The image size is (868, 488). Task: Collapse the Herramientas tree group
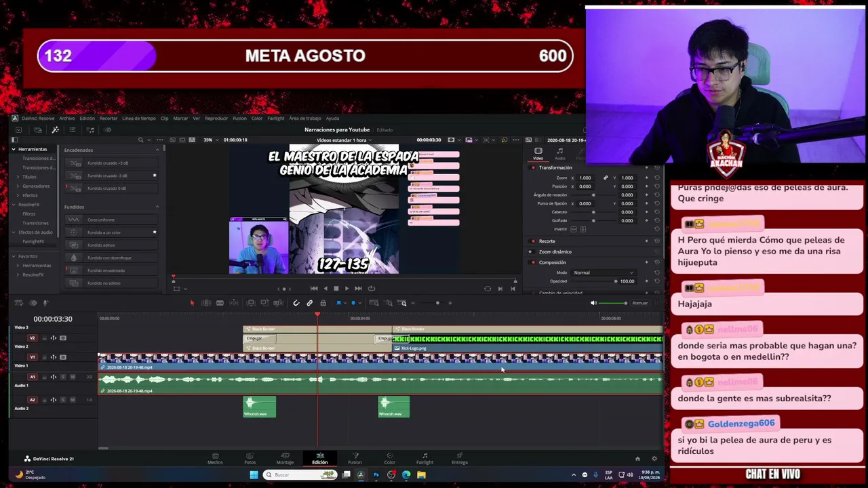point(14,149)
